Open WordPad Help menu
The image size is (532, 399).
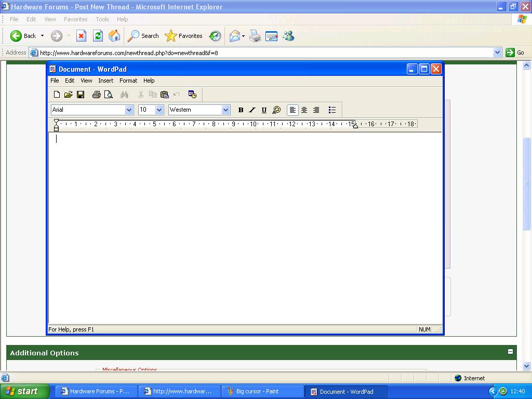[149, 81]
